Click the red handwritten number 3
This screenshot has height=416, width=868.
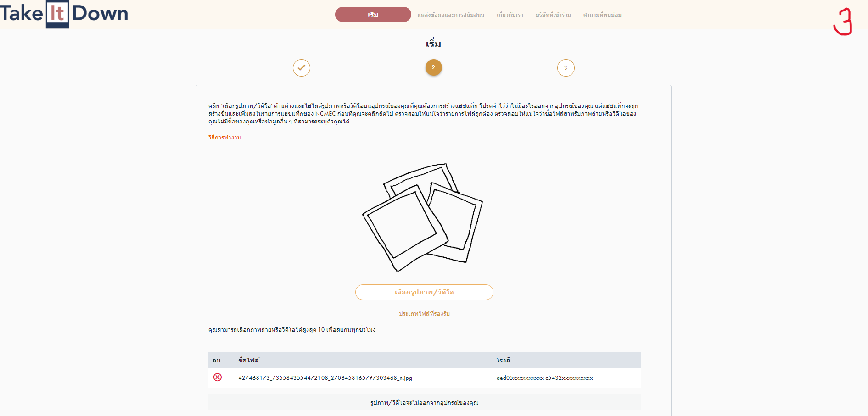coord(843,22)
